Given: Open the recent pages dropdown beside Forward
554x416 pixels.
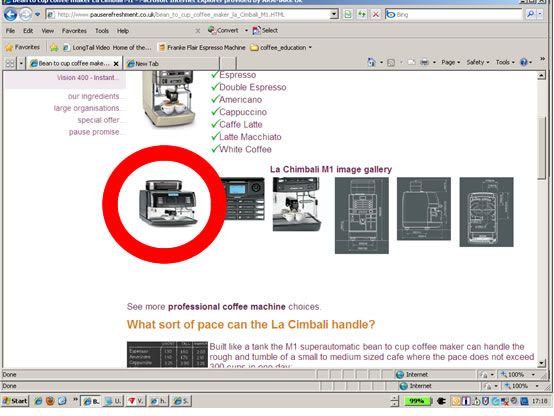Looking at the screenshot, I should tap(37, 14).
